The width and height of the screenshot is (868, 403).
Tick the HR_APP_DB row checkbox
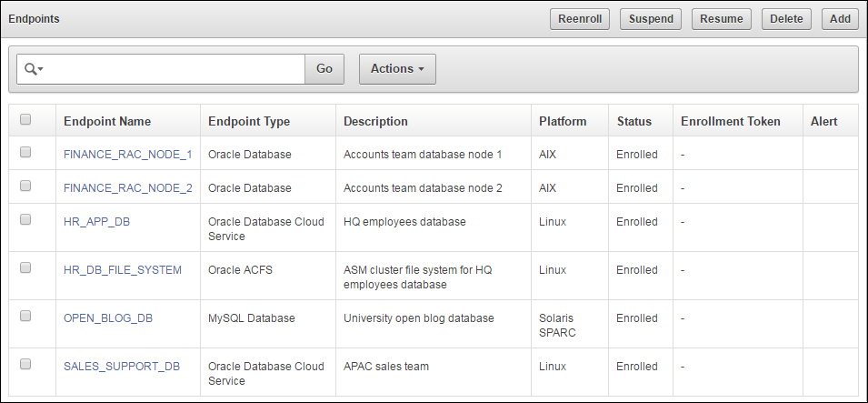pyautogui.click(x=25, y=219)
